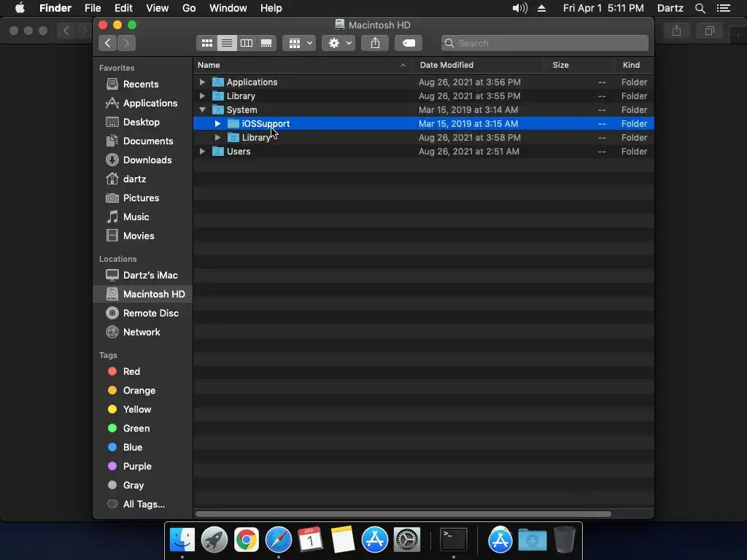This screenshot has height=560, width=747.
Task: Click the horizontal scrollbar in Finder
Action: click(403, 514)
